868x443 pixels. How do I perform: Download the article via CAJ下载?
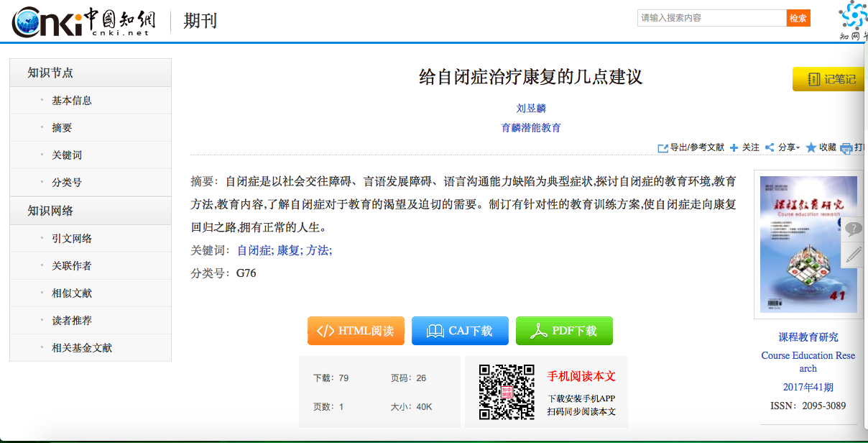click(x=460, y=331)
